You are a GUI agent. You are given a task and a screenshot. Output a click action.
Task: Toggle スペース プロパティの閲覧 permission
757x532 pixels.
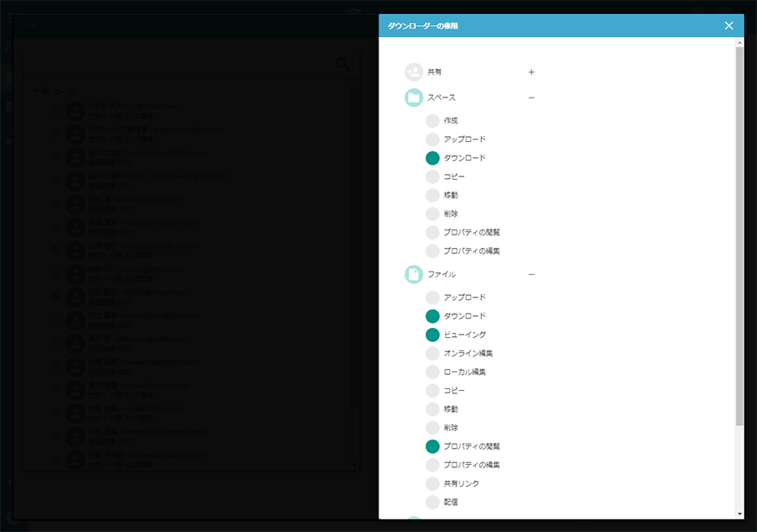432,233
